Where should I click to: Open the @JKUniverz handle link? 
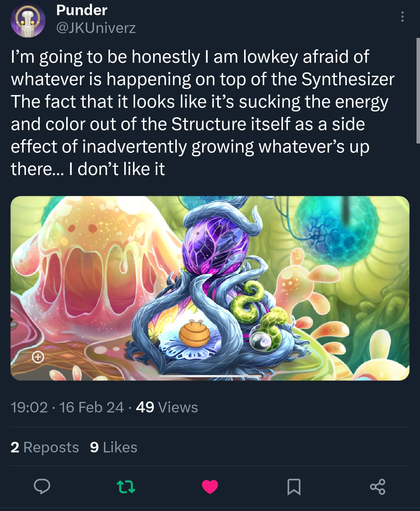(96, 28)
